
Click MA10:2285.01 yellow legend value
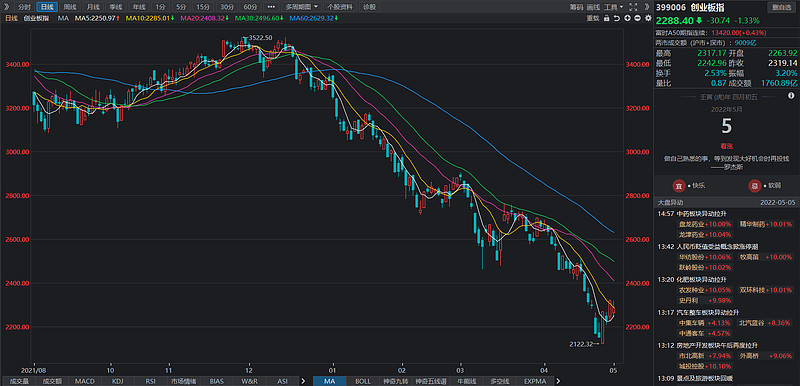(147, 18)
